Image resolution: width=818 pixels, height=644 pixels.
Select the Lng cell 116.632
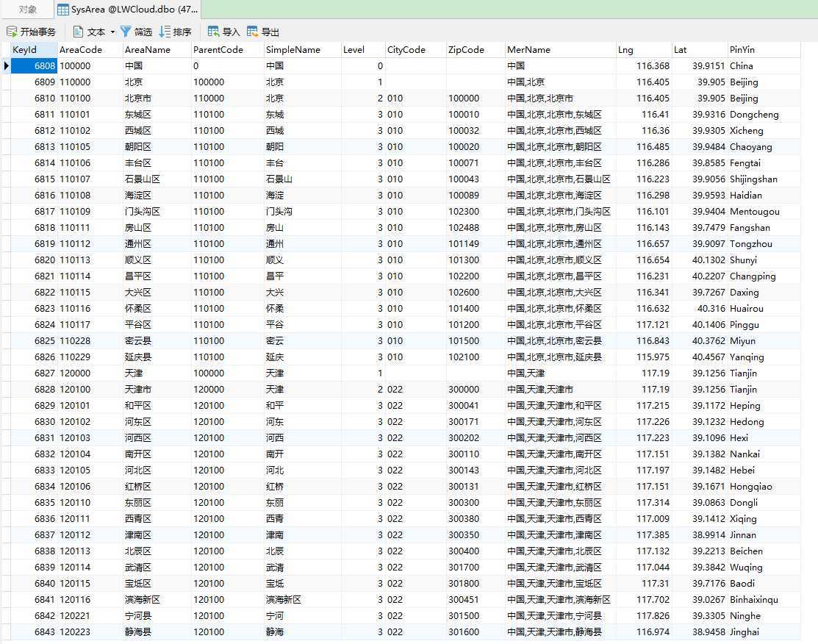click(643, 309)
